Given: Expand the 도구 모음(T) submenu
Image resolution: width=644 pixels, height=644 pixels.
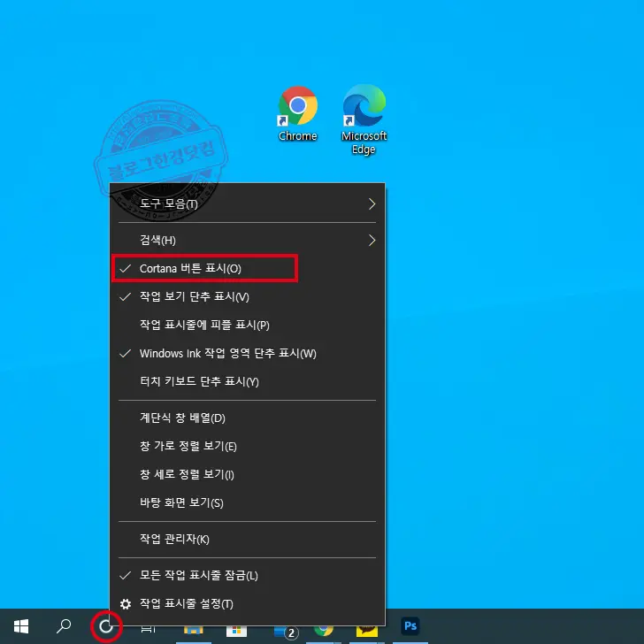Looking at the screenshot, I should 248,204.
